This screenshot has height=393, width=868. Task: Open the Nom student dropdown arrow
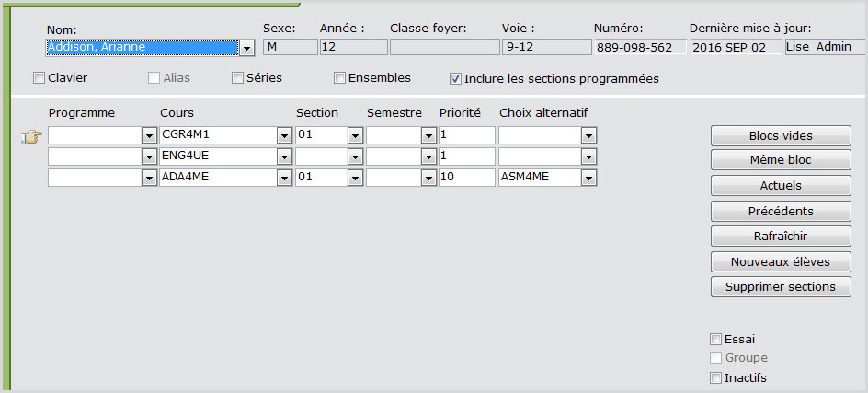[x=246, y=48]
